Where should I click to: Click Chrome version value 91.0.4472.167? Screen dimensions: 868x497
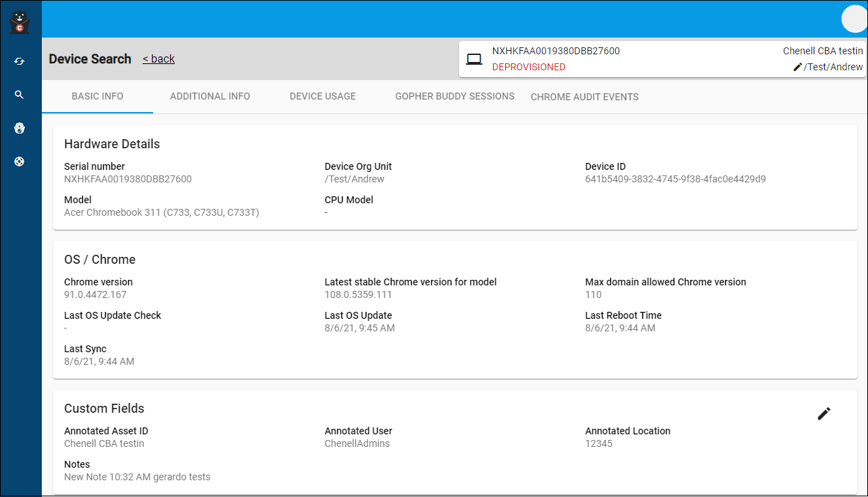pos(95,294)
